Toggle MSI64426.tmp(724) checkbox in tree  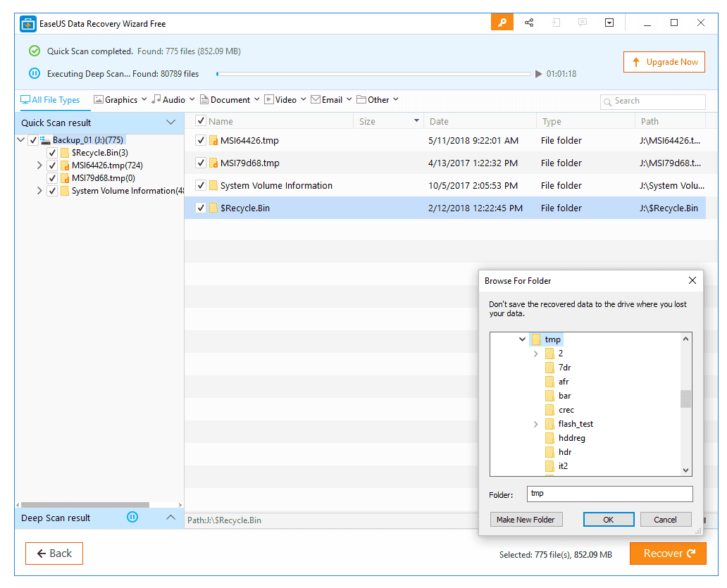pos(52,165)
